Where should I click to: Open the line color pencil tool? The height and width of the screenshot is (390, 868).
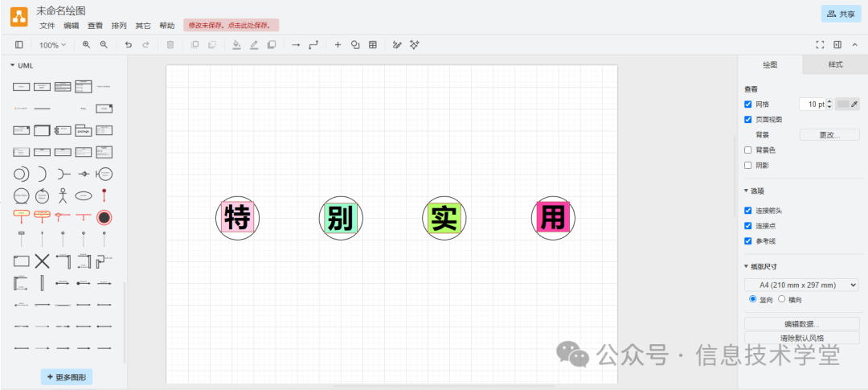coord(253,45)
